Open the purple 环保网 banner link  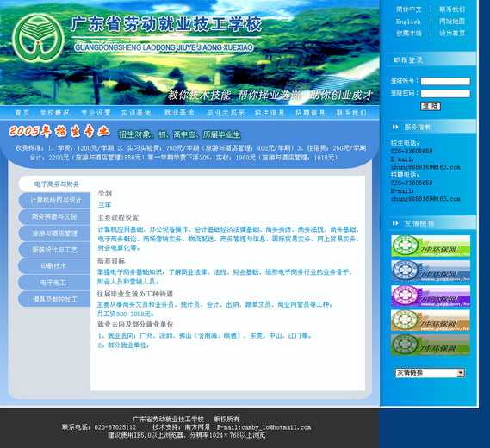click(x=431, y=296)
